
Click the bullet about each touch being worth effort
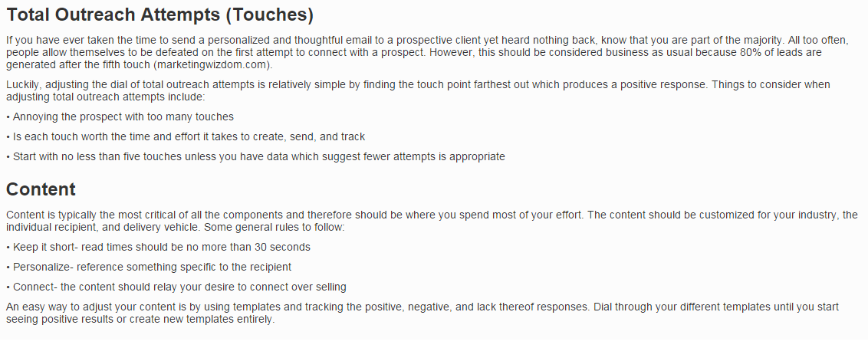(x=186, y=136)
